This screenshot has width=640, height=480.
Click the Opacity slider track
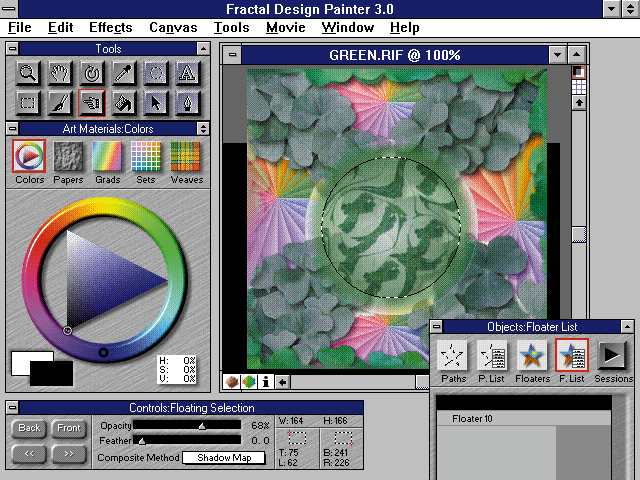point(187,426)
